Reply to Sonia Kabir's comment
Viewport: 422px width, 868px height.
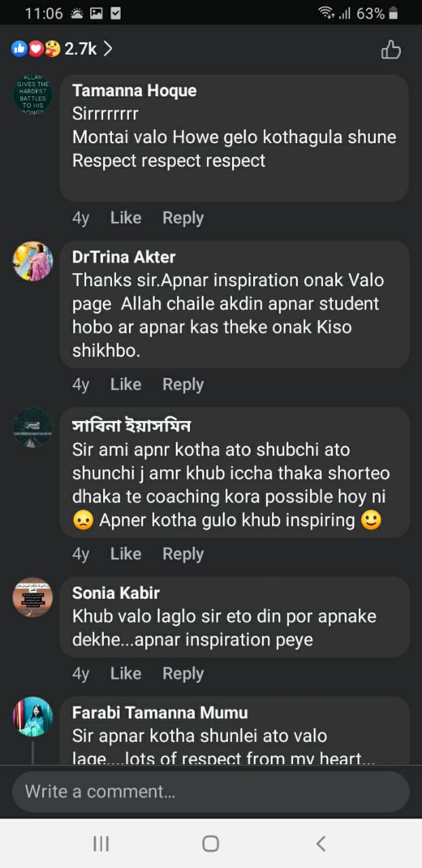point(183,673)
